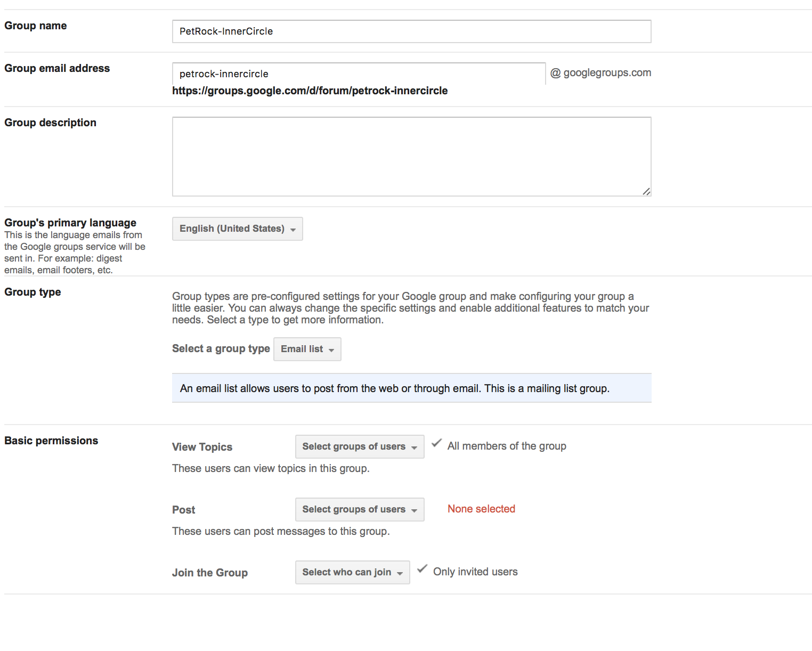The image size is (812, 651).
Task: Expand the Email list group type dropdown
Action: [x=307, y=349]
